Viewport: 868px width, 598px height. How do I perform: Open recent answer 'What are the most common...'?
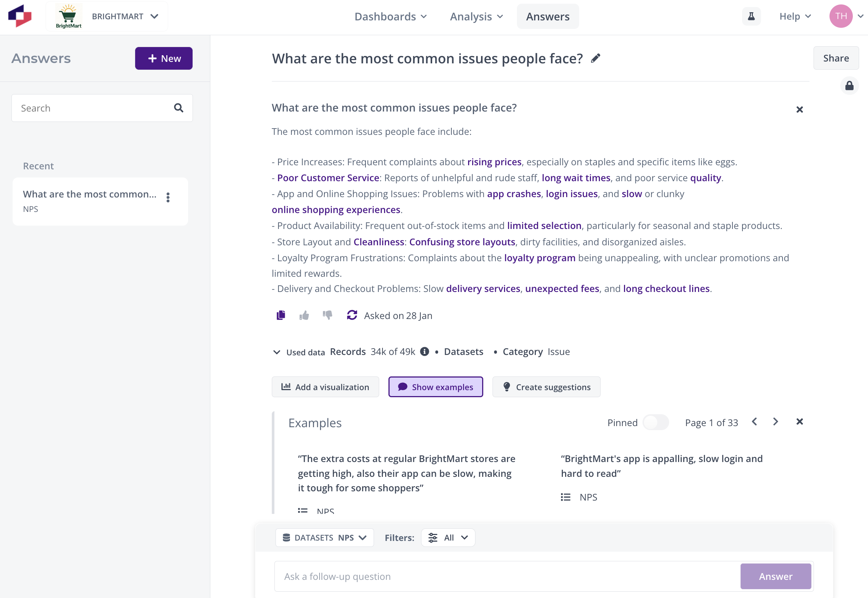(x=100, y=201)
